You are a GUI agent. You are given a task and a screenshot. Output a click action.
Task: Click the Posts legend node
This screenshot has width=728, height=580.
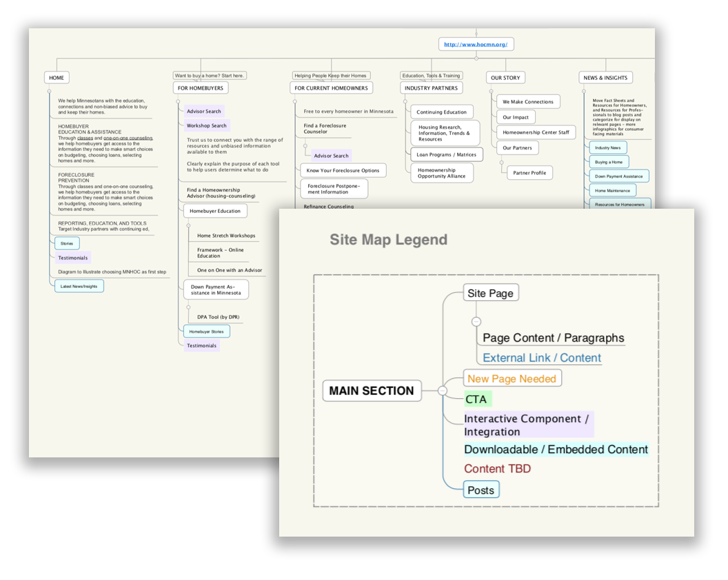click(481, 490)
